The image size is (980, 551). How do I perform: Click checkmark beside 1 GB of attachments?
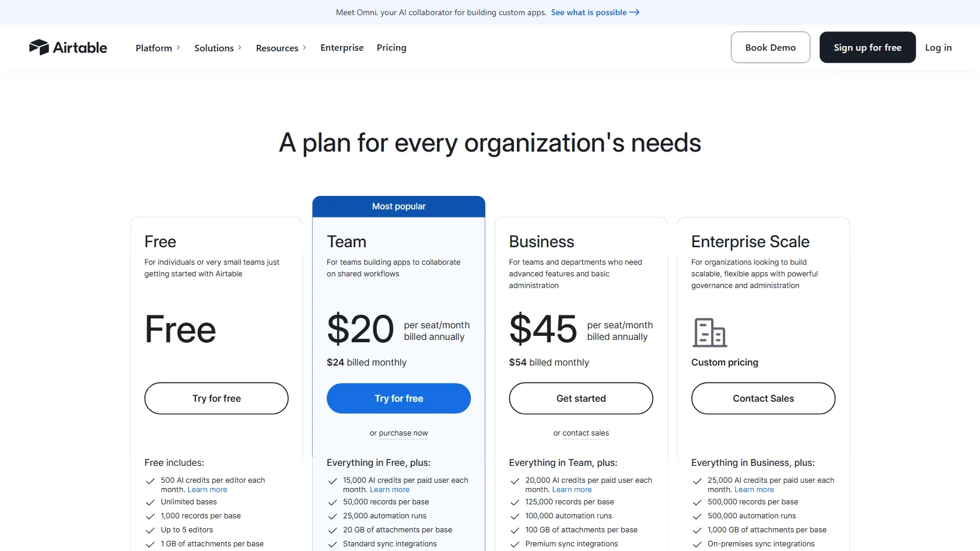pos(150,544)
